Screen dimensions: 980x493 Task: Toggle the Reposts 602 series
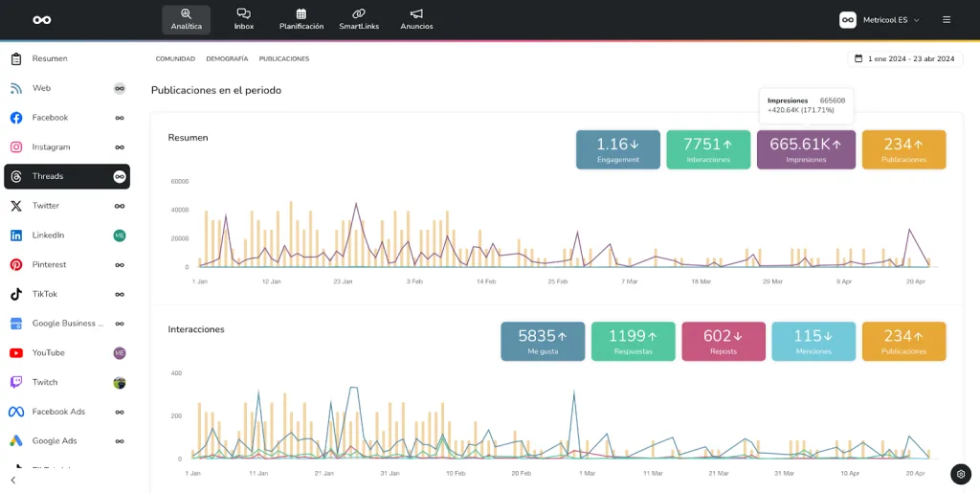[x=724, y=341]
